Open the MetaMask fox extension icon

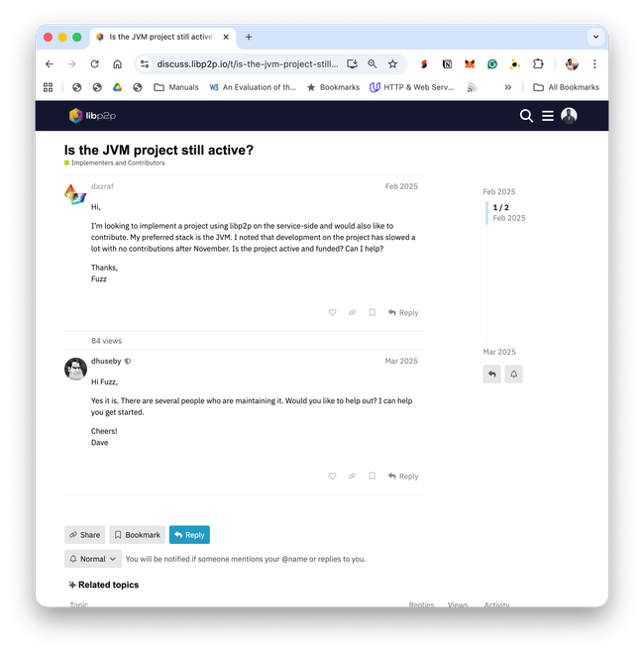470,63
